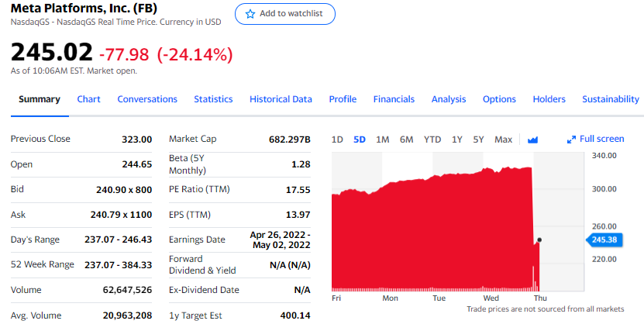The image size is (644, 331).
Task: Click the Meta Platforms, Inc. (FB) heading
Action: pyautogui.click(x=84, y=8)
